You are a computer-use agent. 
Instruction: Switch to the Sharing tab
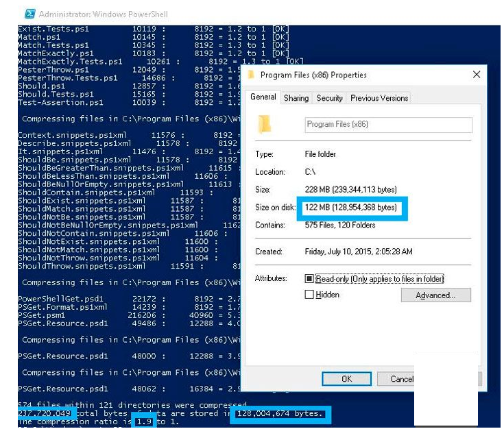point(296,98)
